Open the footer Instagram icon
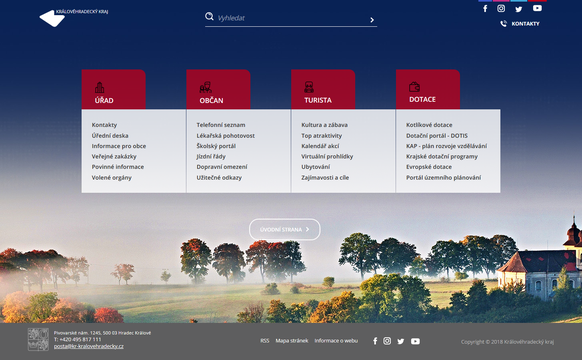The image size is (582, 360). pyautogui.click(x=387, y=341)
